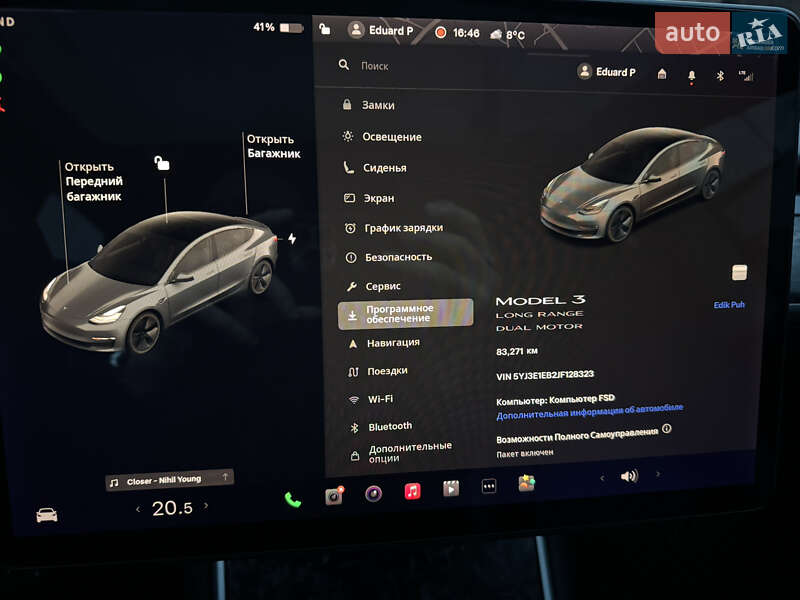800x600 pixels.
Task: Open the notifications bell icon
Action: coord(691,76)
